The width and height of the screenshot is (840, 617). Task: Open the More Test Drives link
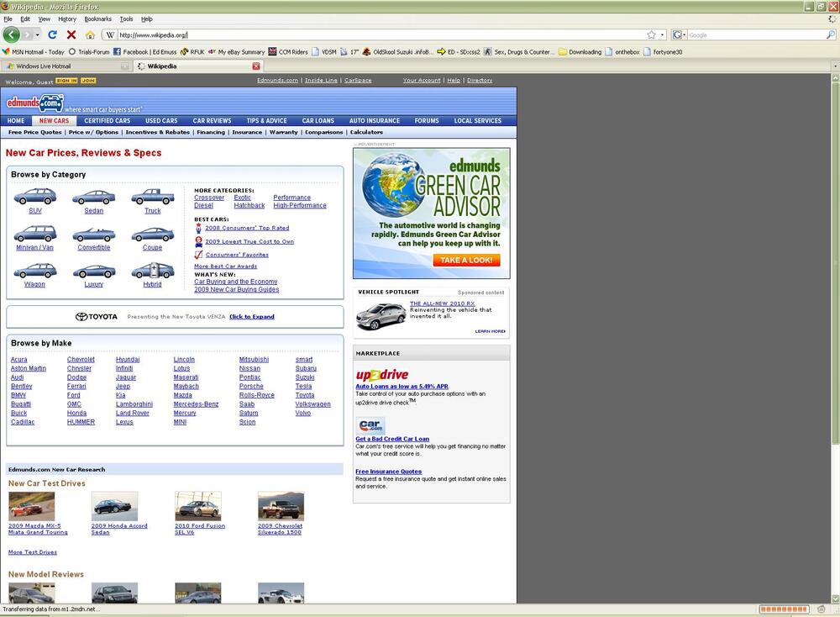pos(33,552)
